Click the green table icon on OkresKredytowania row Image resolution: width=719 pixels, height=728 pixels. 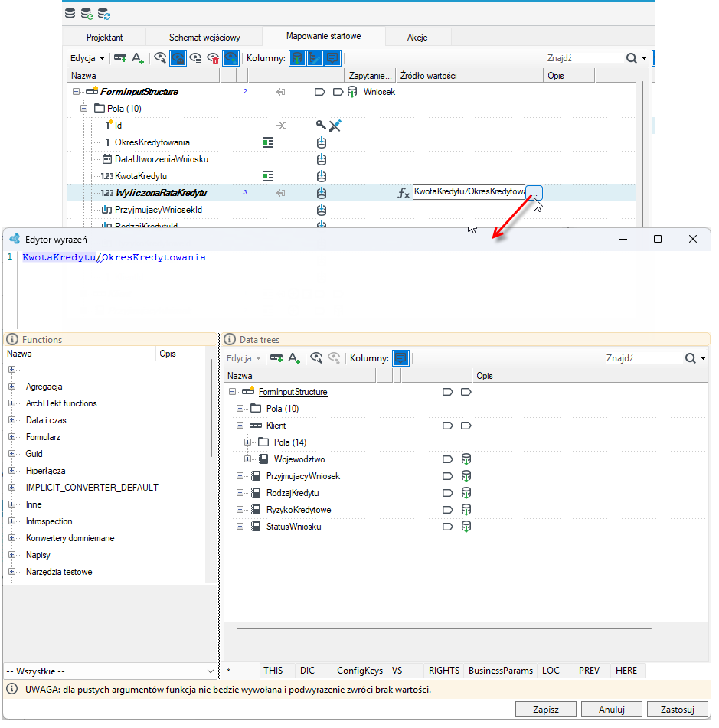tap(269, 142)
